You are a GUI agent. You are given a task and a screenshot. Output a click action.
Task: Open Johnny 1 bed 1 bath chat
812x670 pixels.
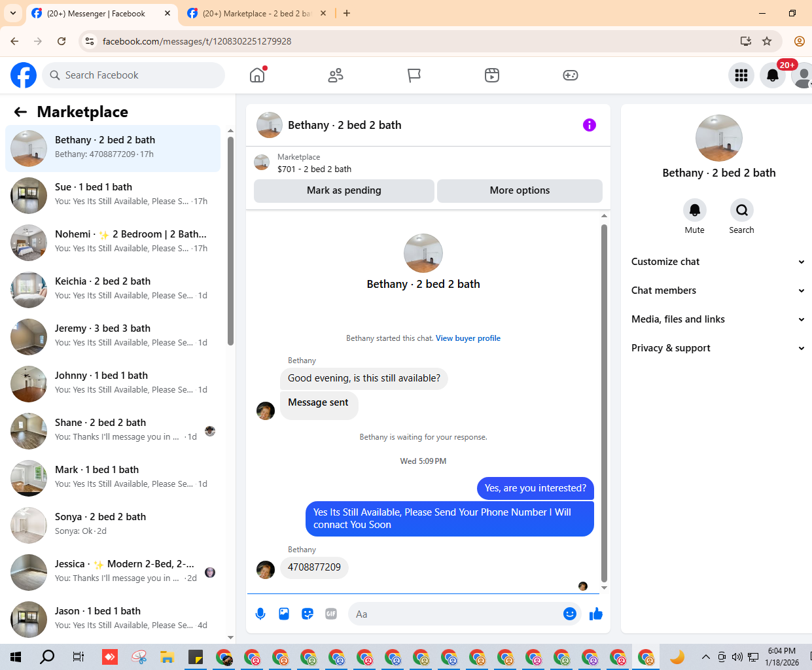click(113, 384)
